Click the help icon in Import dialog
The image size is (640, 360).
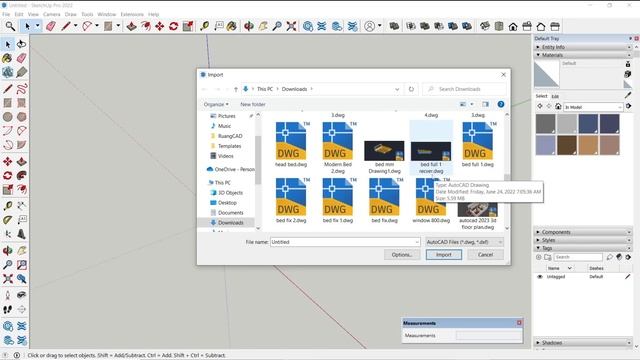pyautogui.click(x=501, y=104)
